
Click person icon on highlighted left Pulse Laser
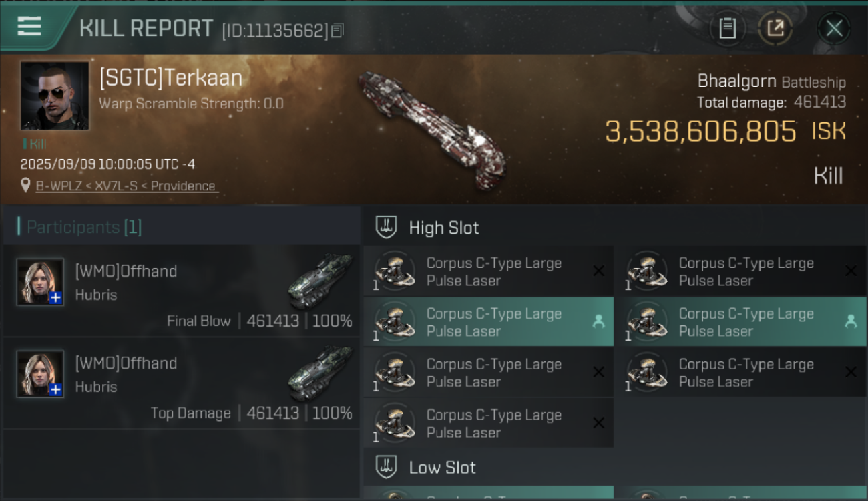(598, 321)
